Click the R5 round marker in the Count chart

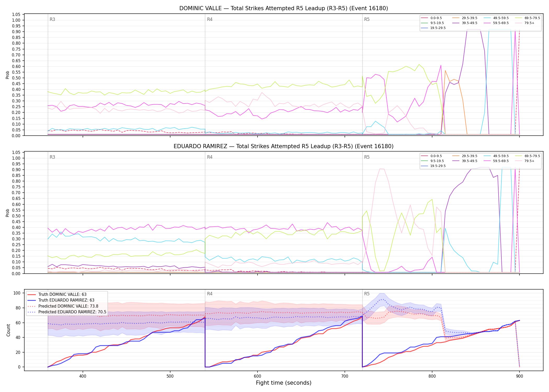pyautogui.click(x=367, y=294)
